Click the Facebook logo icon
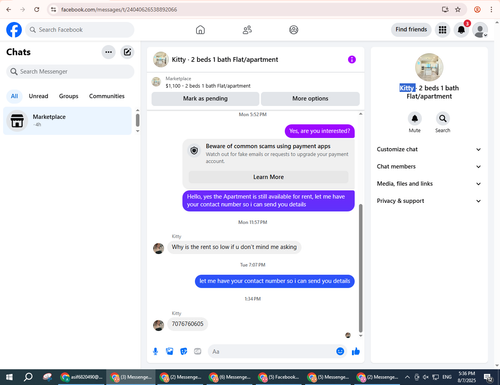This screenshot has height=385, width=500. [x=14, y=30]
